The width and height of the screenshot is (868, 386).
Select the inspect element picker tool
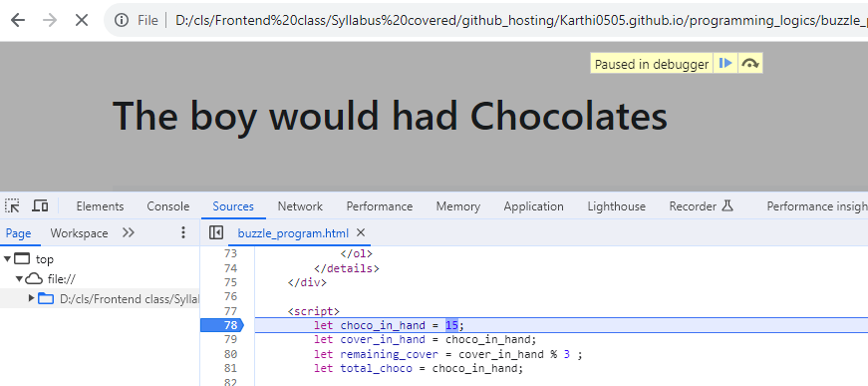pos(12,206)
